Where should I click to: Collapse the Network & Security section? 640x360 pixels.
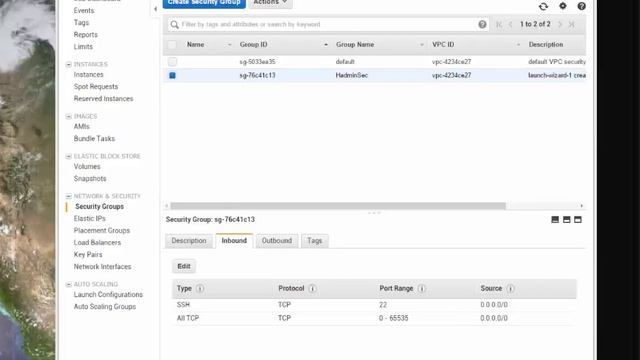(x=69, y=196)
